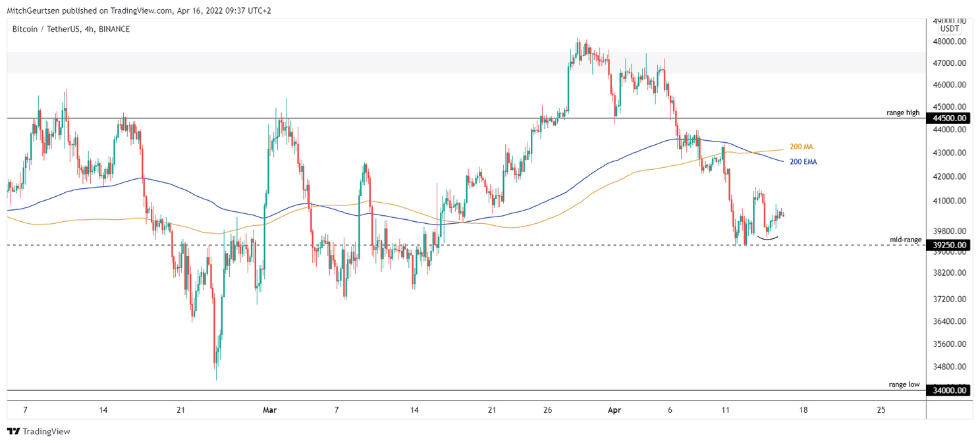Click the "6" date on the time axis
Viewport: 980px width, 443px height.
[669, 409]
